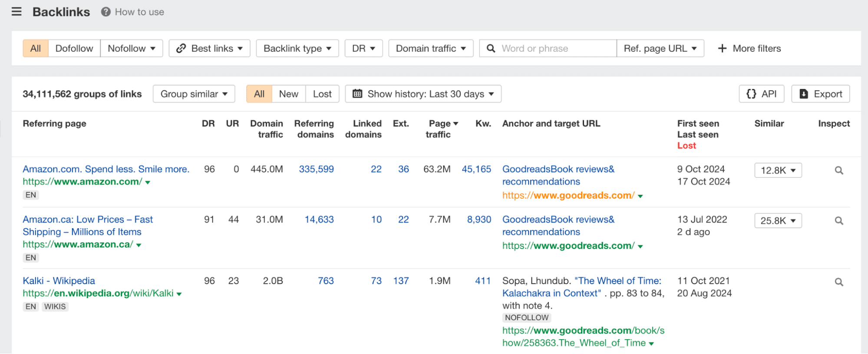Click the search magnifier in Word or phrase
Screen dimensions: 868x354
pyautogui.click(x=491, y=49)
